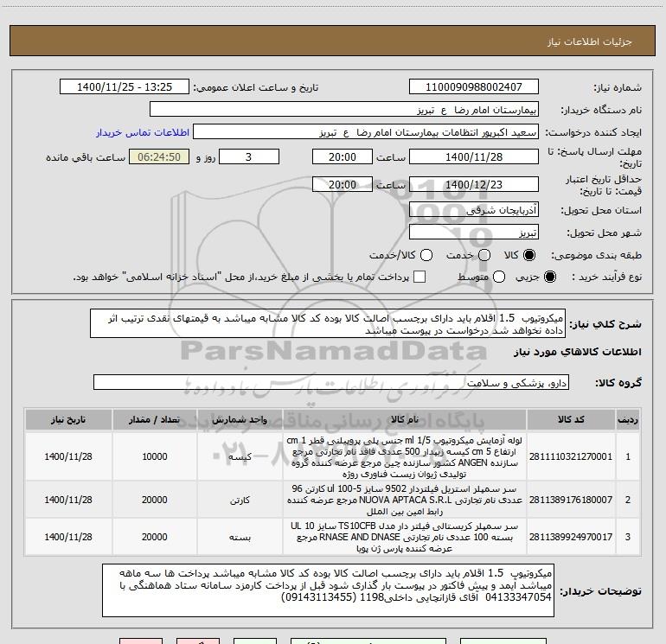
Task: Click the NUOVA APTACA sampler tip description
Action: click(x=405, y=500)
